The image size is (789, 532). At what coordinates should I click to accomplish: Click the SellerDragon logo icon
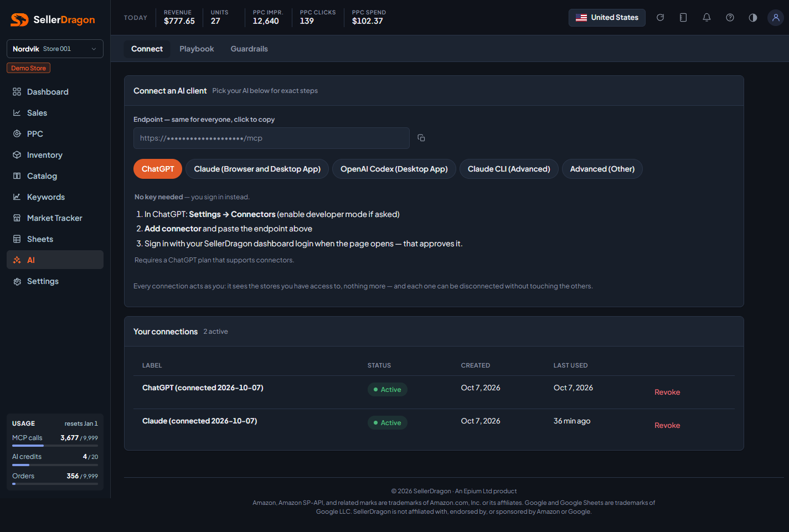tap(19, 20)
